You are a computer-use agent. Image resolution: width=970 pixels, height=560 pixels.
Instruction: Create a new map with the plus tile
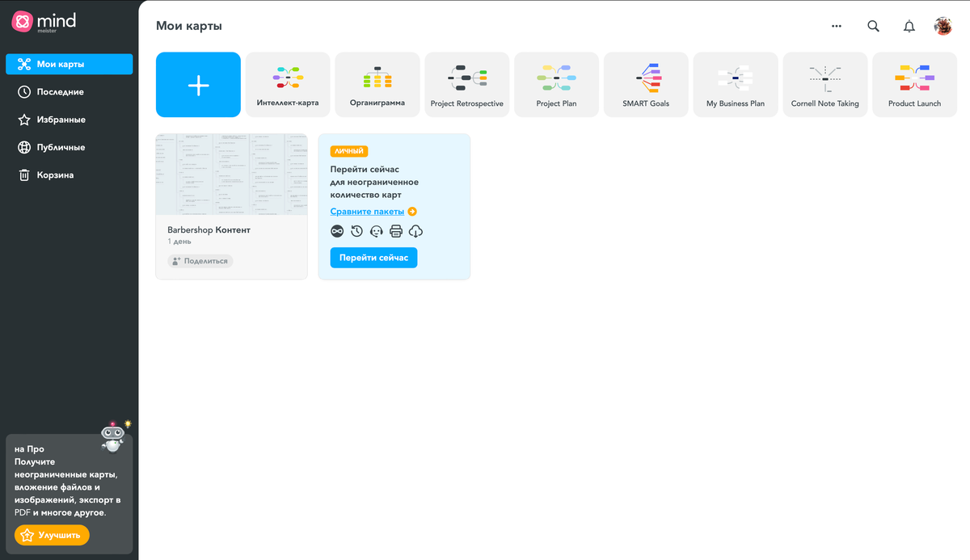[x=198, y=84]
